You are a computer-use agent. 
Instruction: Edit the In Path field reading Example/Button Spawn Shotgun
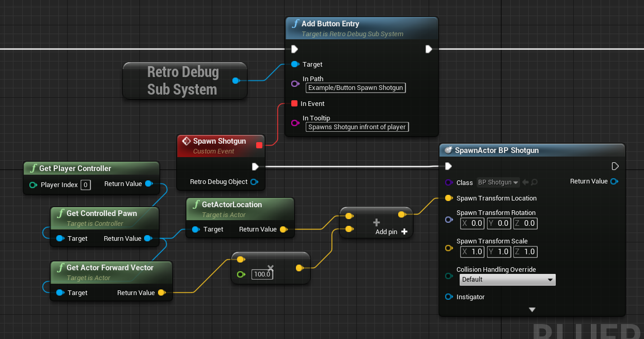pyautogui.click(x=355, y=87)
